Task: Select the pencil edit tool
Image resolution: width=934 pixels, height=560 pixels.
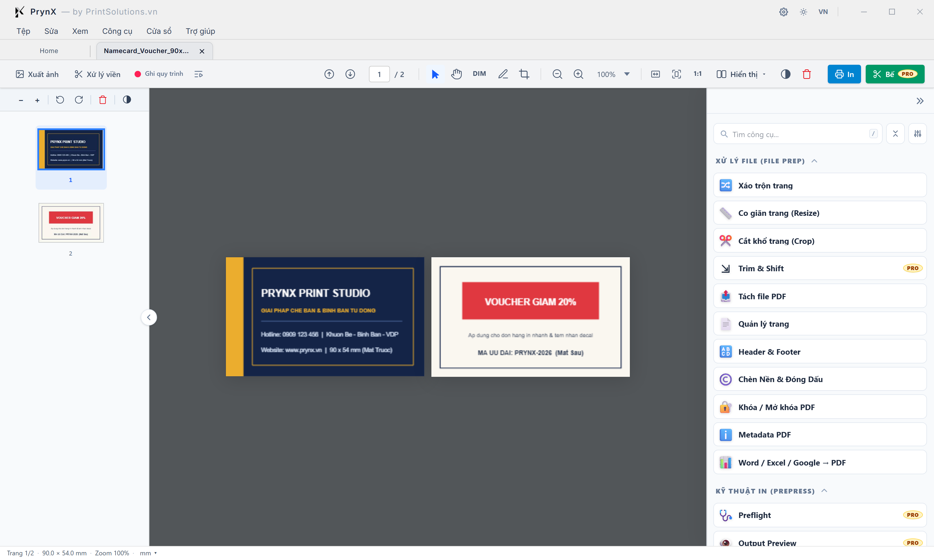Action: tap(503, 74)
